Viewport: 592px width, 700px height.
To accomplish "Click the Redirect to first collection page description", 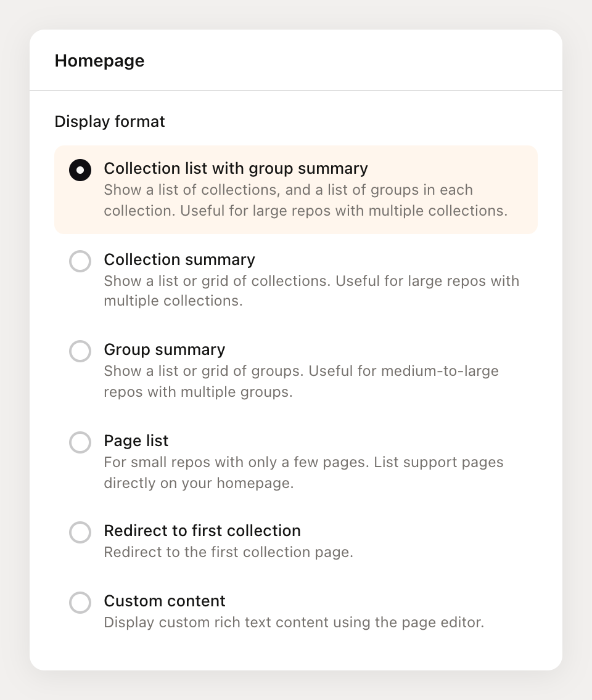I will click(228, 552).
